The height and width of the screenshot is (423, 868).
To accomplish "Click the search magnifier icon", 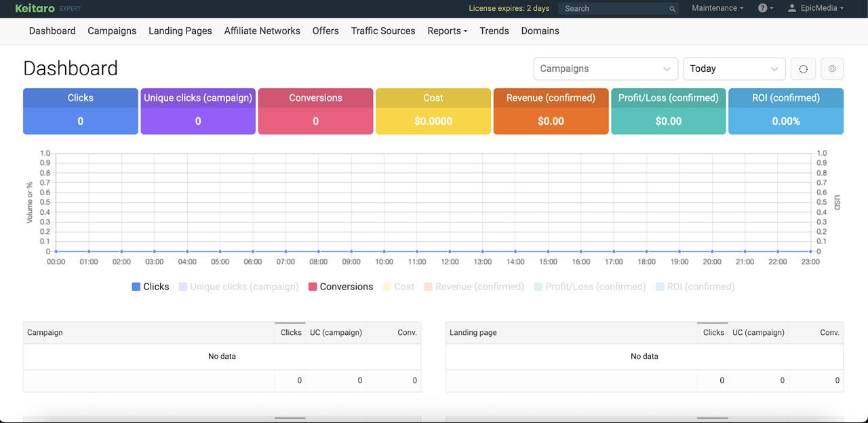I will pos(672,9).
